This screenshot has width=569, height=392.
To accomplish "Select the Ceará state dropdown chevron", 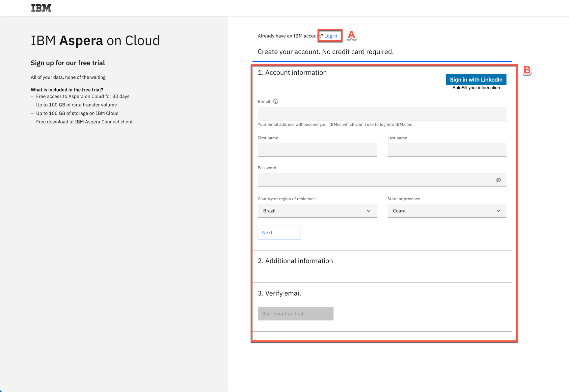I will pos(498,211).
